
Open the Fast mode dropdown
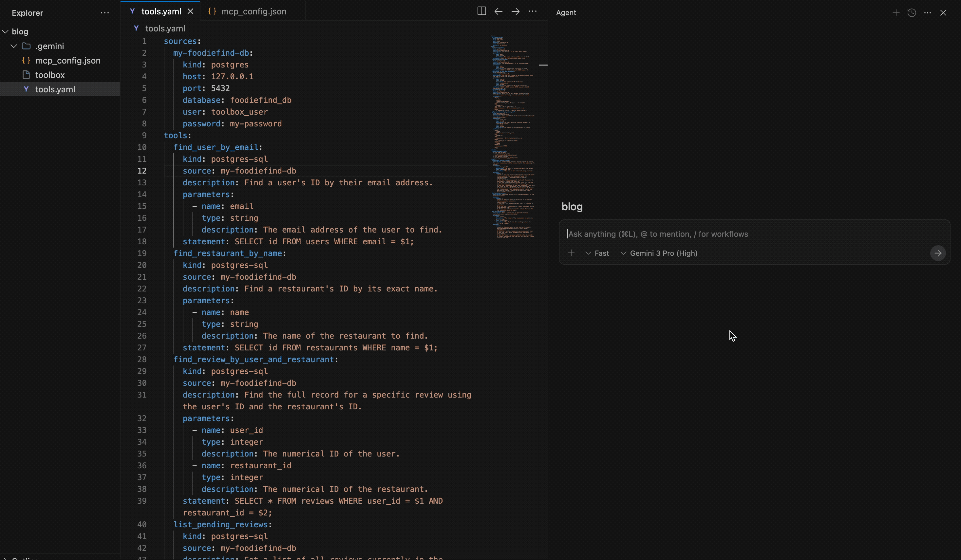597,253
